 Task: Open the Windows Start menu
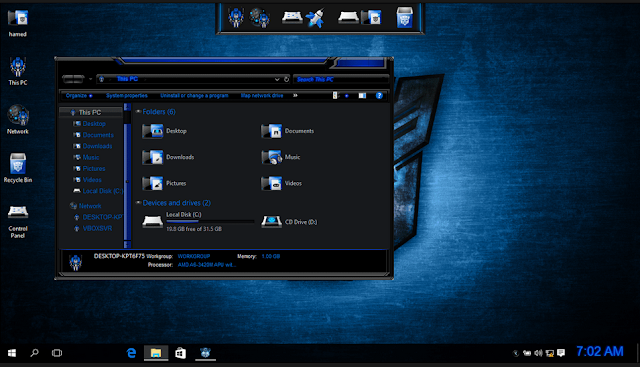[x=12, y=353]
